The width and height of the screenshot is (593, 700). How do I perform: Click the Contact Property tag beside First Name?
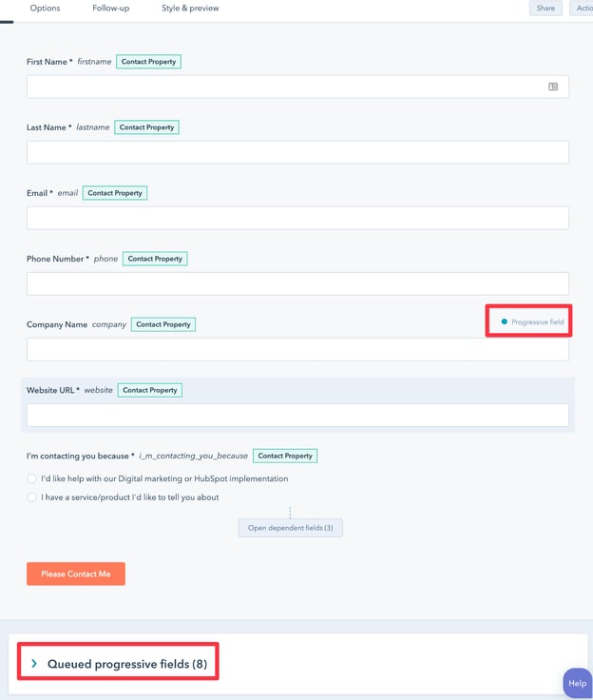click(x=148, y=62)
